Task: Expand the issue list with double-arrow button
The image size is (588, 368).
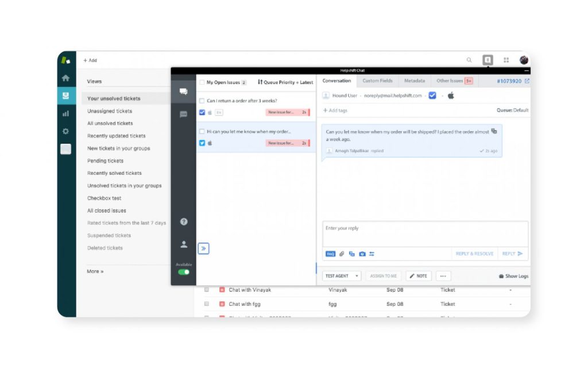Action: pyautogui.click(x=204, y=248)
